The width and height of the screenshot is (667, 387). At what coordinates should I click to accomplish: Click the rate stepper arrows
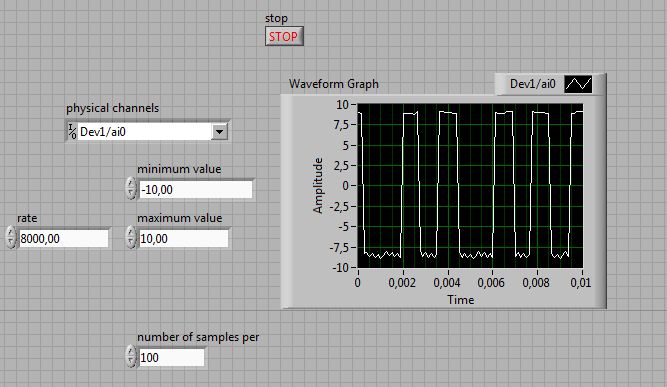11,238
